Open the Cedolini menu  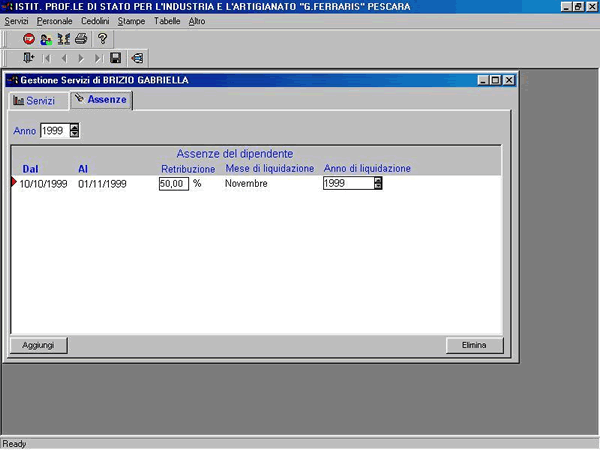[x=95, y=21]
